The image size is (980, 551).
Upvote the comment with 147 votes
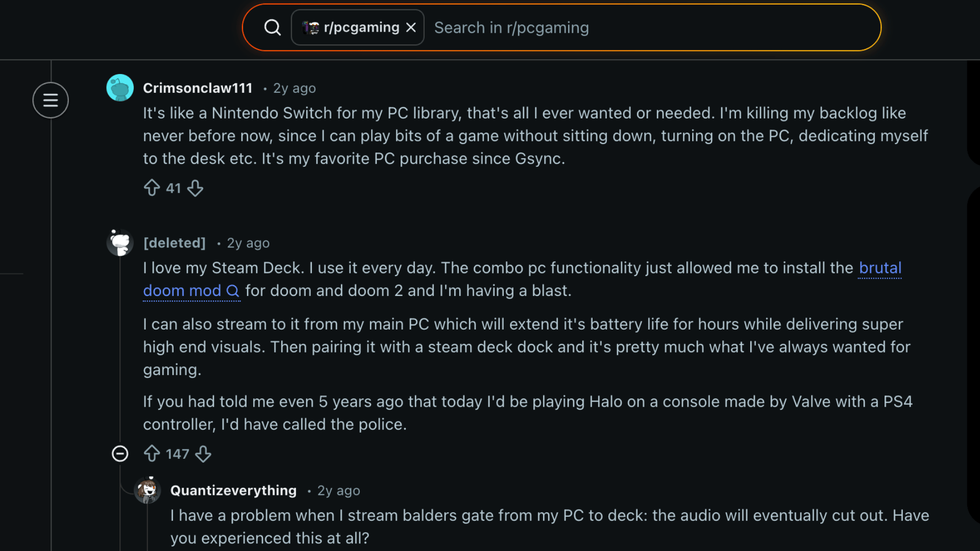[x=151, y=454]
